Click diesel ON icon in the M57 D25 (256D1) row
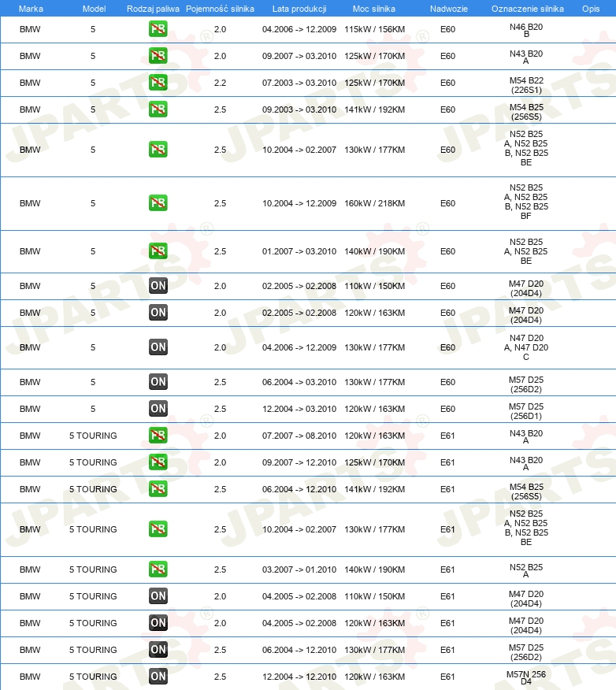 click(158, 408)
